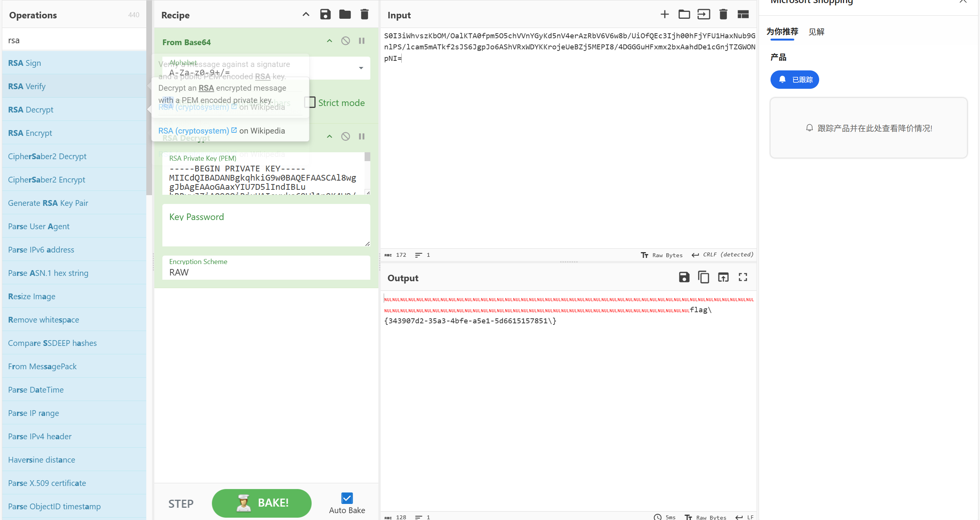Select From MessagePack operation
The image size is (980, 520).
coord(74,366)
